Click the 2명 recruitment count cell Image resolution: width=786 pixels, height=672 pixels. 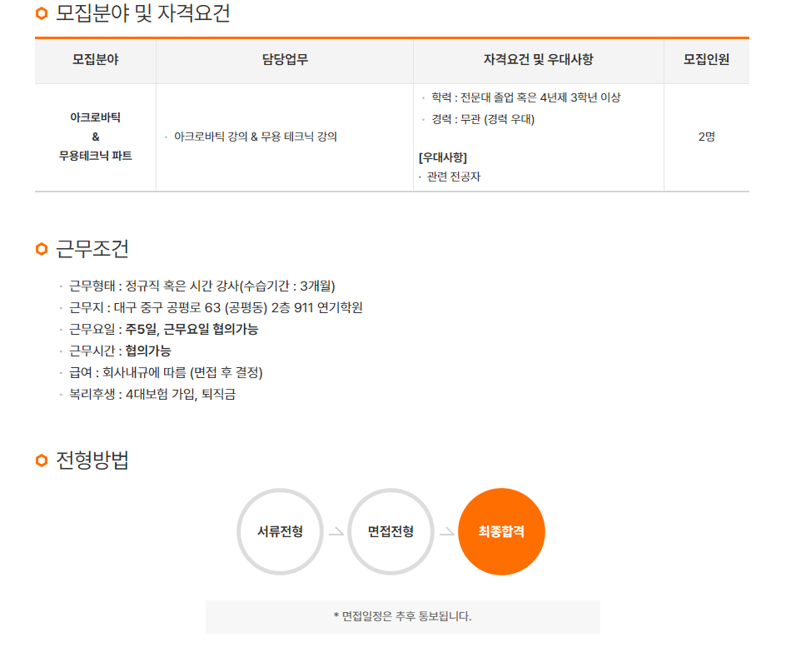(x=706, y=137)
